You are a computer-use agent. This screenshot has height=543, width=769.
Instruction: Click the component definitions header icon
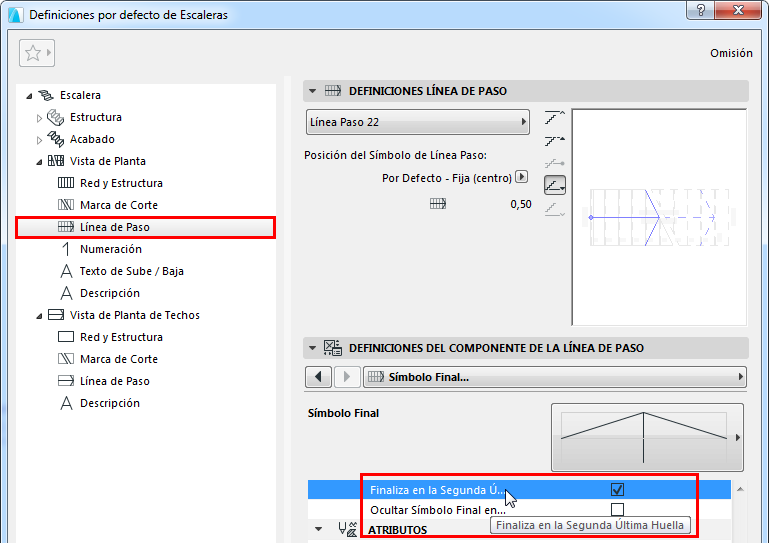click(333, 348)
